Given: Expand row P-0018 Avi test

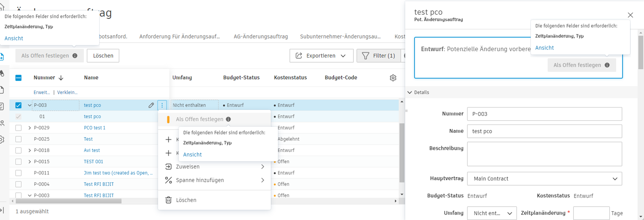Looking at the screenshot, I should pos(30,151).
